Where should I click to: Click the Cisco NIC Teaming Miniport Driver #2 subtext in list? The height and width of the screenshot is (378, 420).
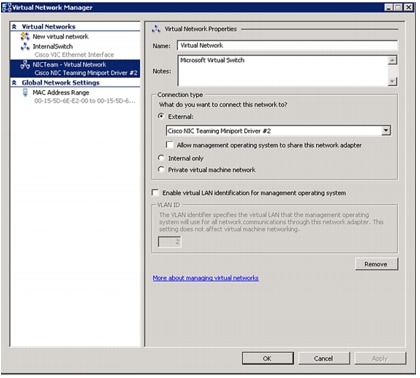click(86, 73)
